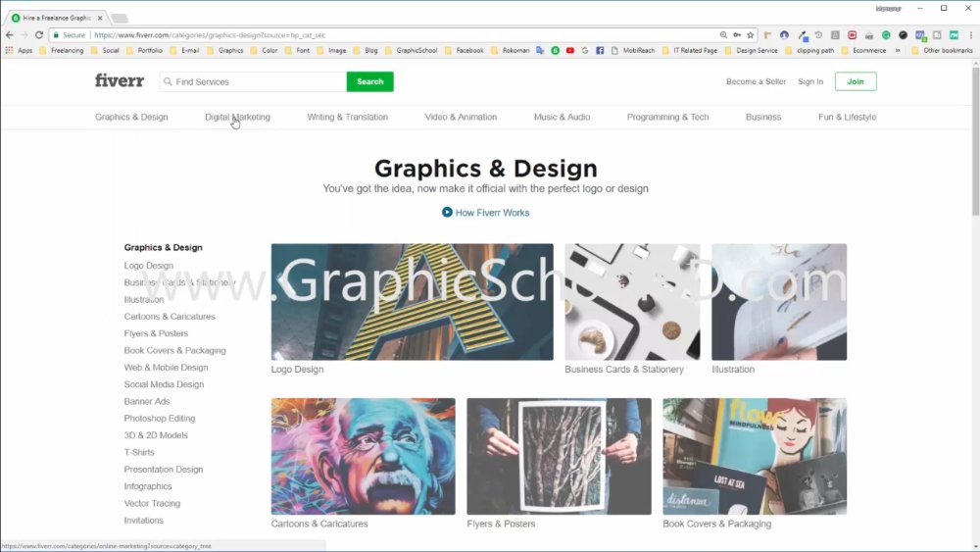Expand the Font bookmarks folder
Screen dimensions: 980x552
(x=298, y=50)
